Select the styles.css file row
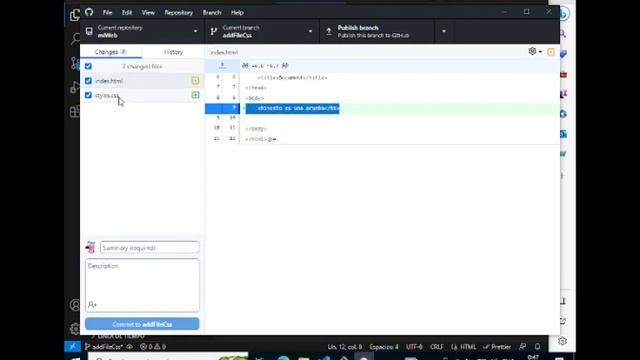The width and height of the screenshot is (640, 360). point(142,95)
